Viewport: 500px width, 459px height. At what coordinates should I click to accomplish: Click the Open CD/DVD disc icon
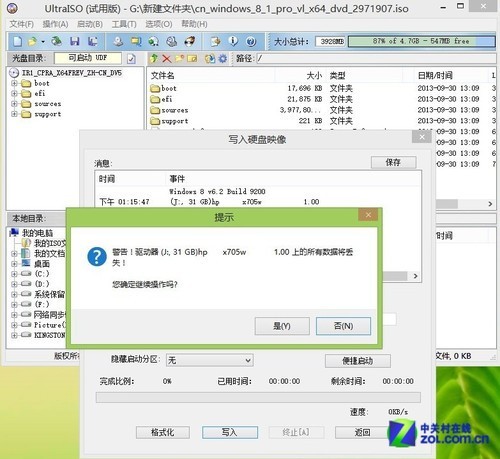coord(56,41)
